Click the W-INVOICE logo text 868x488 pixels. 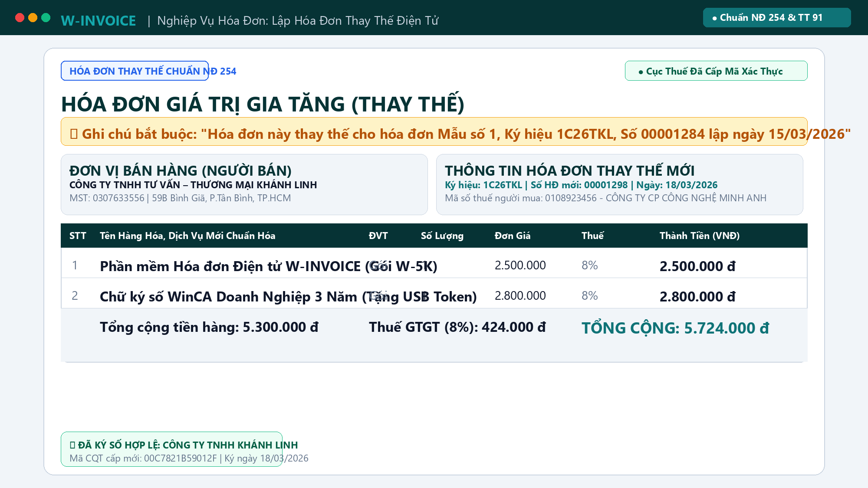(x=99, y=20)
